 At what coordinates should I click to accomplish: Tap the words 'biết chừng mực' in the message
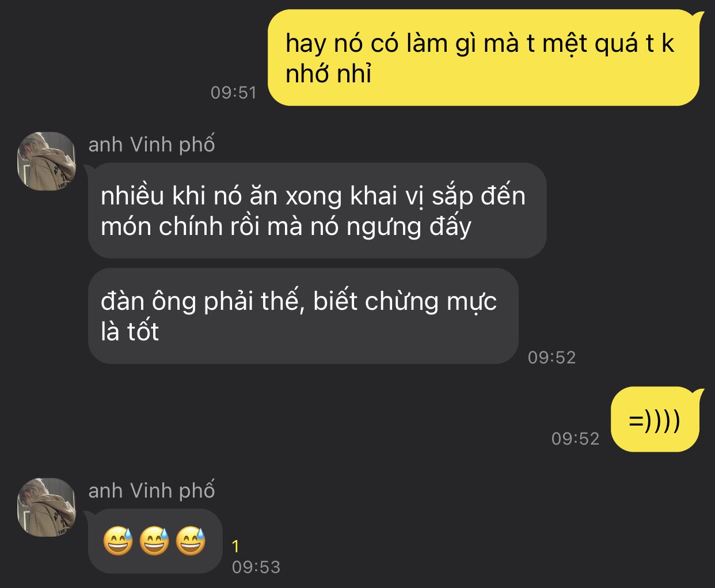pos(405,301)
